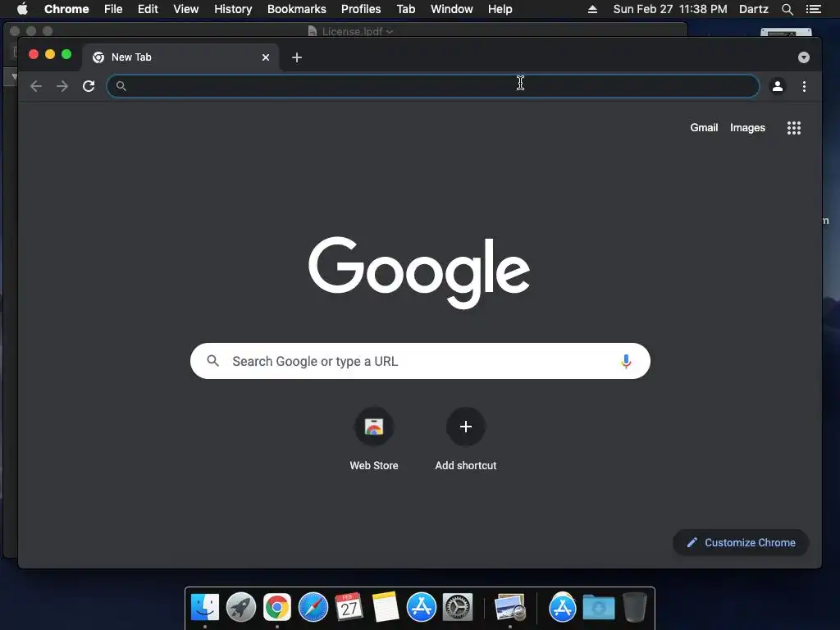Open the Downloads folder in the Dock
Image resolution: width=840 pixels, height=630 pixels.
[598, 608]
